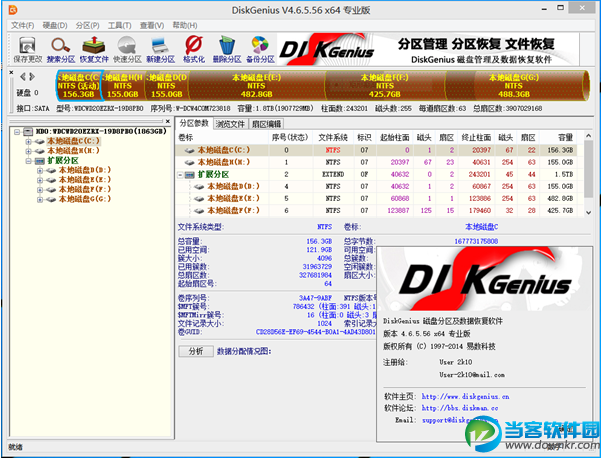
Task: Click the 容量 column header
Action: 557,137
